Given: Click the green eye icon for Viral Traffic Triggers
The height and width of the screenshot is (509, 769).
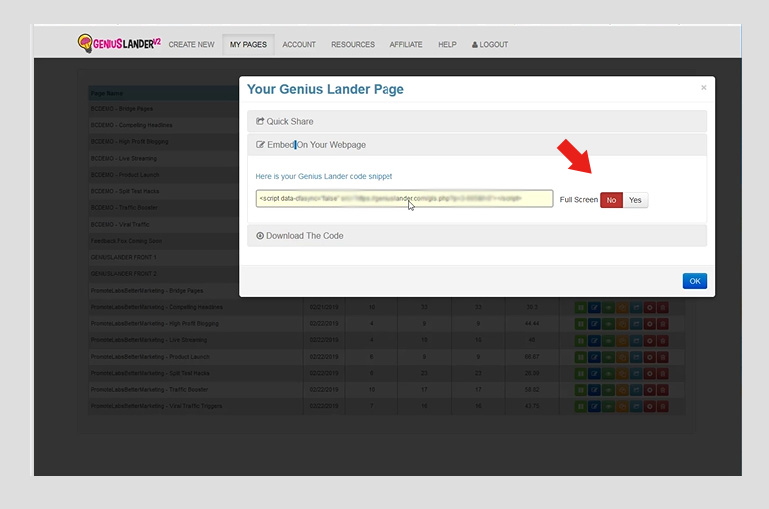Looking at the screenshot, I should tap(608, 406).
